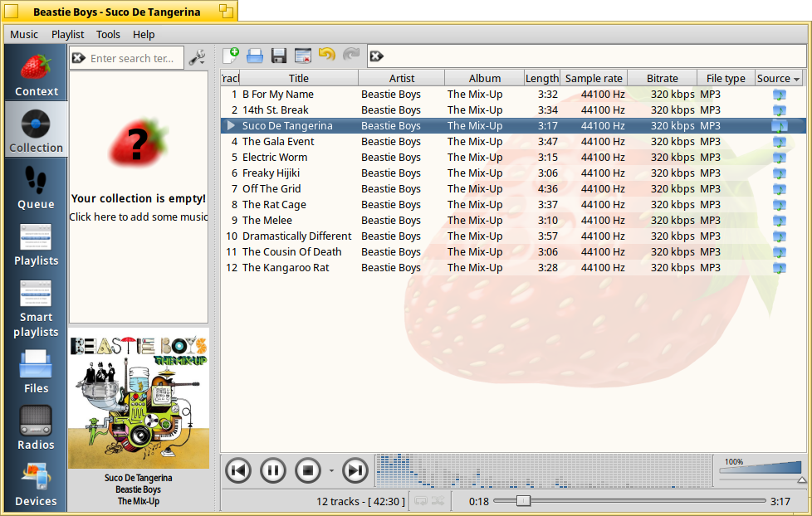The height and width of the screenshot is (516, 812).
Task: Open the Music menu
Action: pos(24,34)
